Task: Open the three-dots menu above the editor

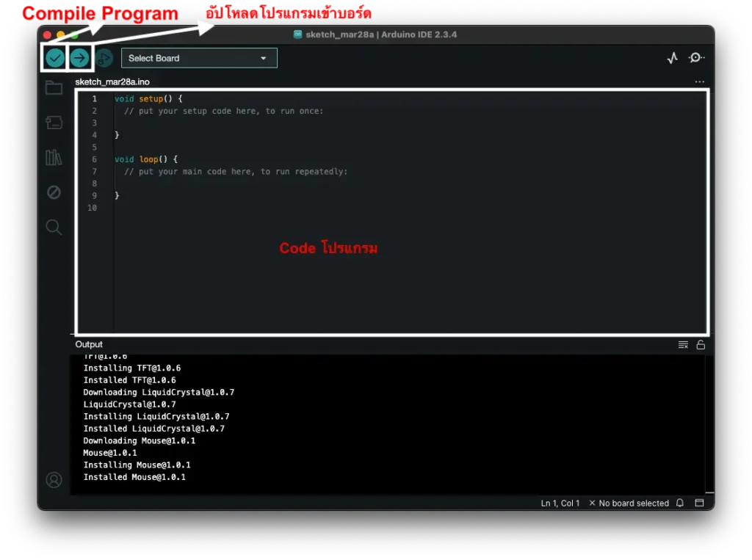Action: pyautogui.click(x=699, y=82)
